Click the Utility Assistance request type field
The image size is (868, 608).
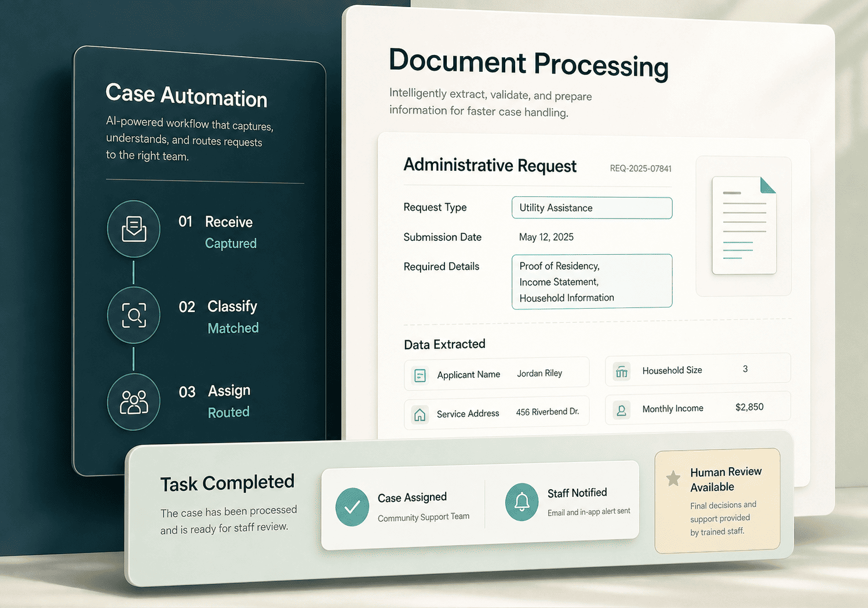[x=592, y=208]
